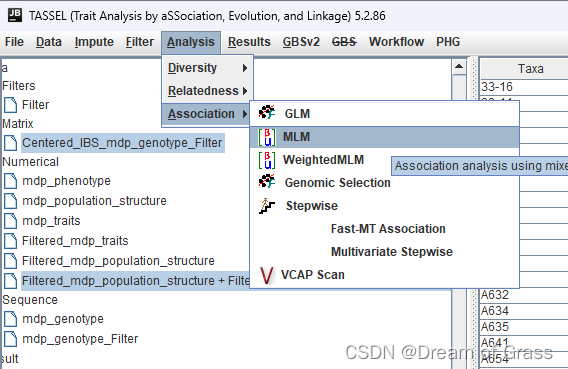The width and height of the screenshot is (568, 369).
Task: Open the Results menu
Action: (249, 42)
